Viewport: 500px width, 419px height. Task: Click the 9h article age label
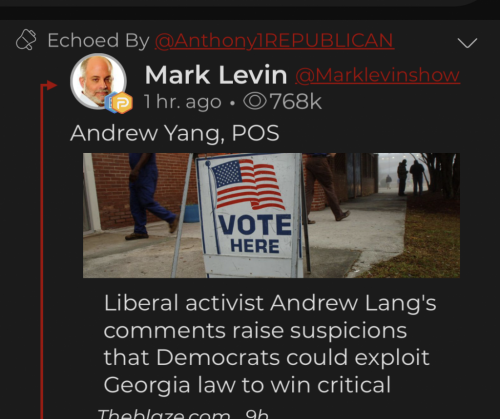point(257,414)
